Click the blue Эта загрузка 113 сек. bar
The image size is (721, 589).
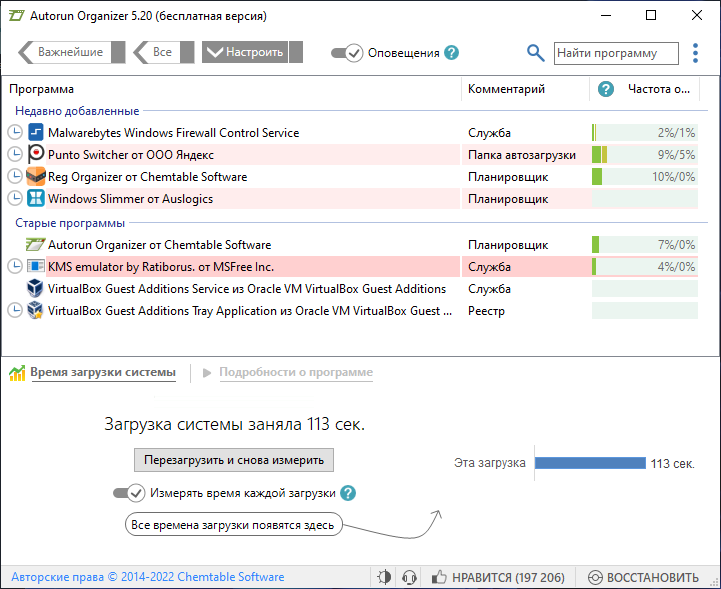tap(590, 463)
